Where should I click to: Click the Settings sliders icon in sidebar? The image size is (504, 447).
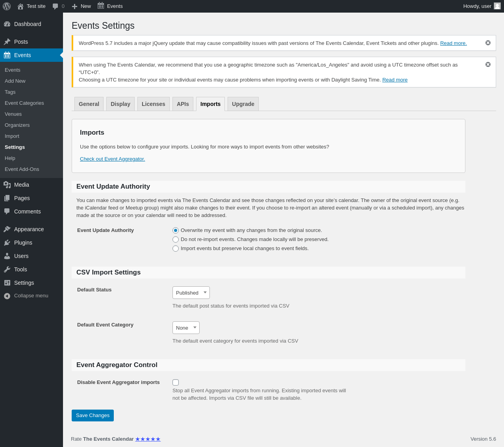[7, 283]
